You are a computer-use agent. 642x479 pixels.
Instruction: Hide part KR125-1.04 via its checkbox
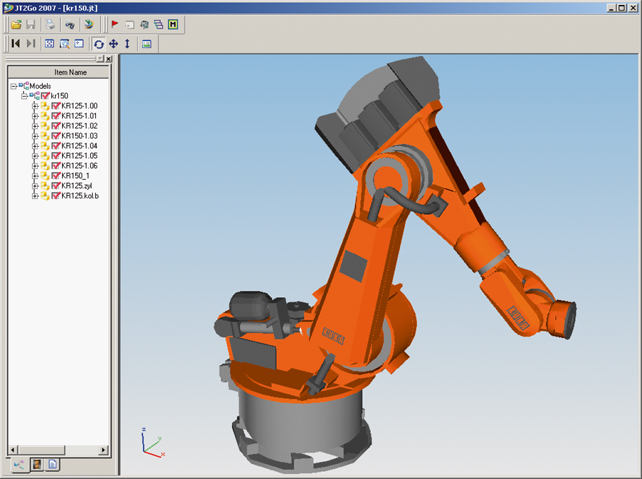coord(56,146)
